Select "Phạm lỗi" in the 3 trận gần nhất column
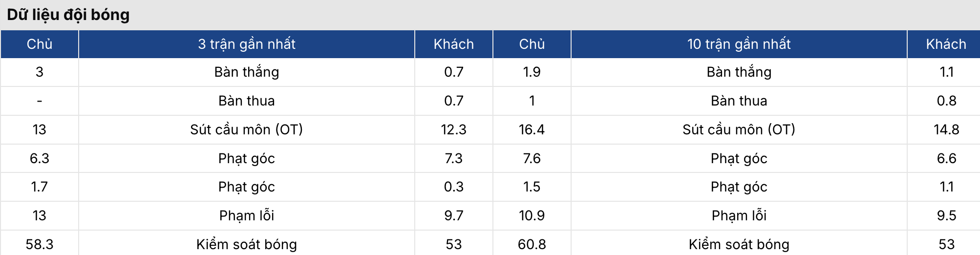The width and height of the screenshot is (980, 255). click(246, 215)
